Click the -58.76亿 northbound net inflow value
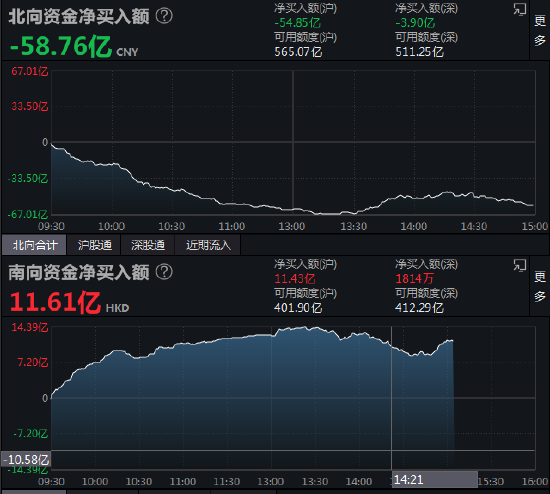This screenshot has height=494, width=550. pyautogui.click(x=61, y=46)
